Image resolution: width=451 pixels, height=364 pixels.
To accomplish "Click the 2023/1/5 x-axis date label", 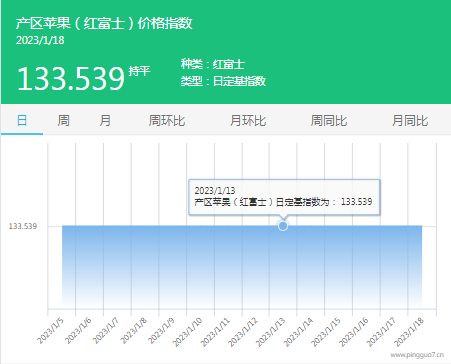I will point(50,331).
